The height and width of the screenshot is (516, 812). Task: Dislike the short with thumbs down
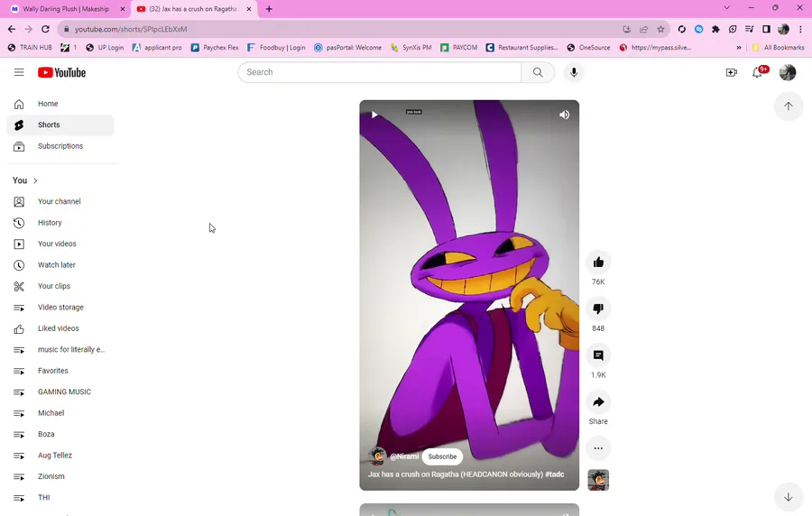tap(598, 309)
